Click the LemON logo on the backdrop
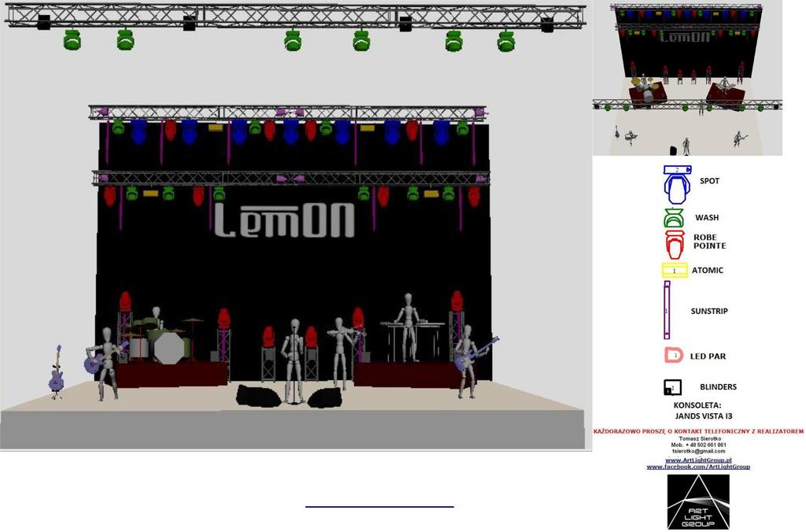Screen dimensions: 806x532 [x=284, y=220]
